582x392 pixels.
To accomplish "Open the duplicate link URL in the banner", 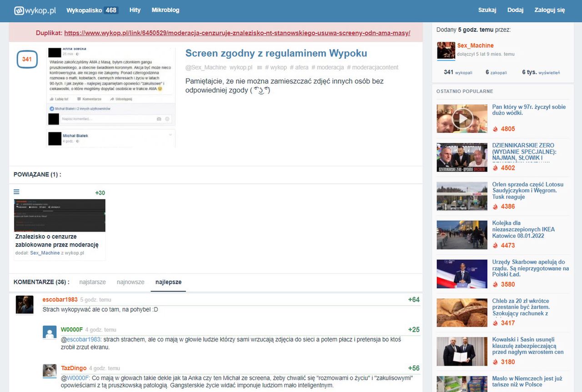I will click(x=237, y=33).
